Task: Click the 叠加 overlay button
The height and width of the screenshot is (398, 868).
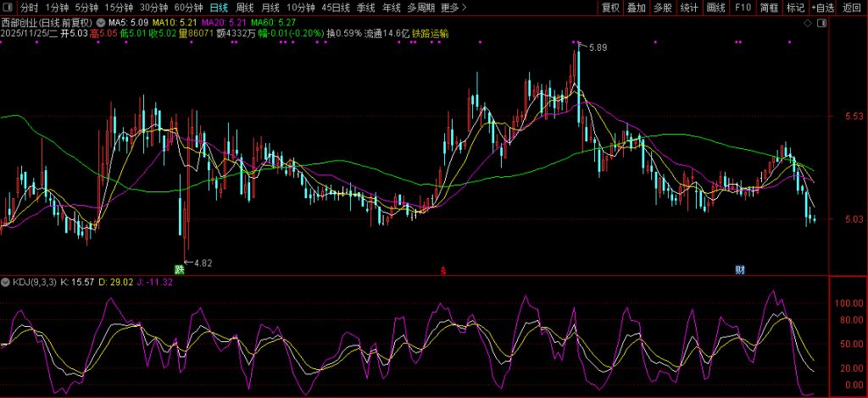Action: 637,8
